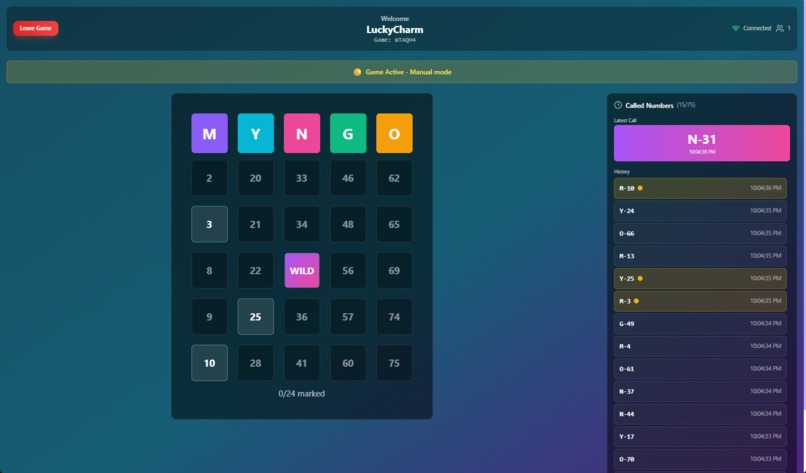Click the cyan Y column header

255,133
